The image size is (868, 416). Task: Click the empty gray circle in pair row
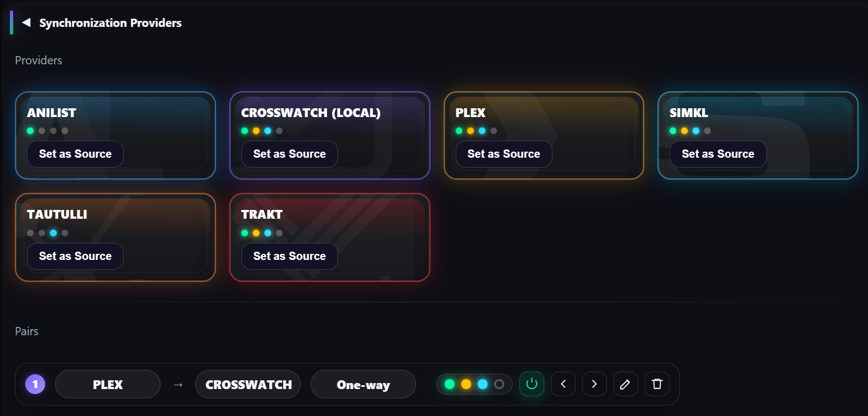(x=499, y=384)
